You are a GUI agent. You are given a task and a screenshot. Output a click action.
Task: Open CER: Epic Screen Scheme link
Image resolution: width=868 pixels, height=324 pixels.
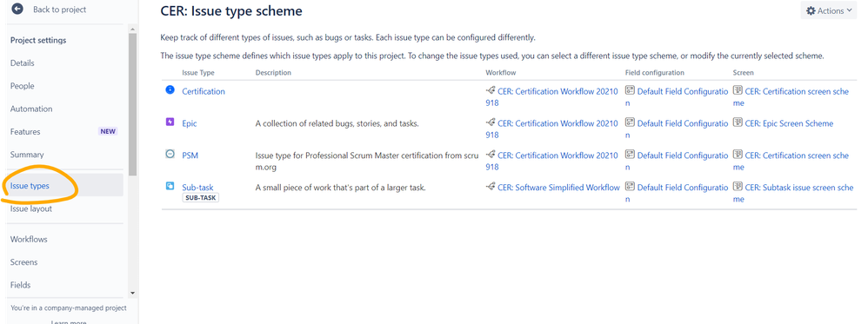click(x=789, y=123)
